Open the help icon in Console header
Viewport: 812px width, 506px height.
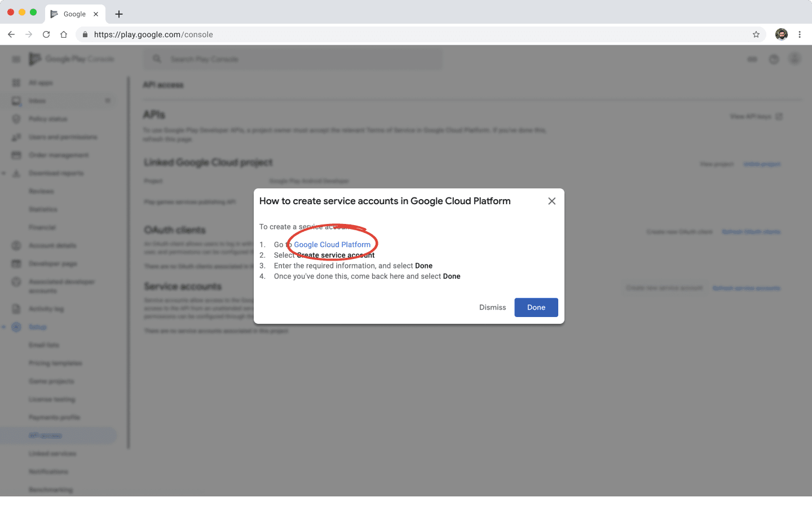[774, 59]
